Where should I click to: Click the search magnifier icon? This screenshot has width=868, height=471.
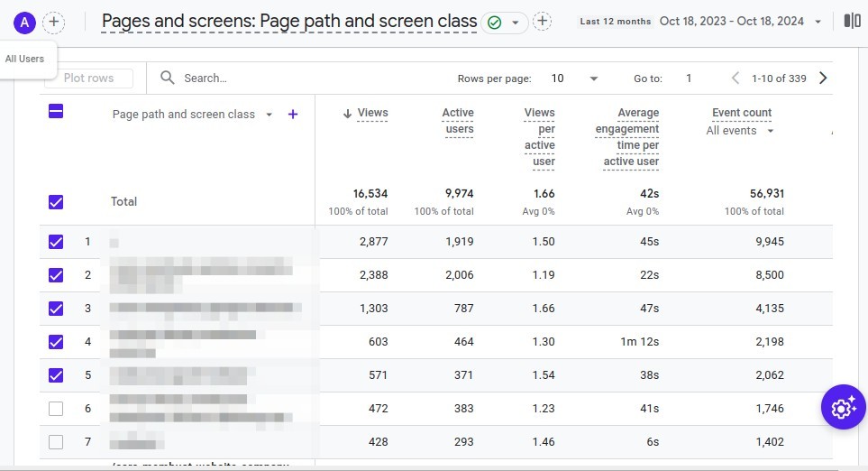coord(168,78)
